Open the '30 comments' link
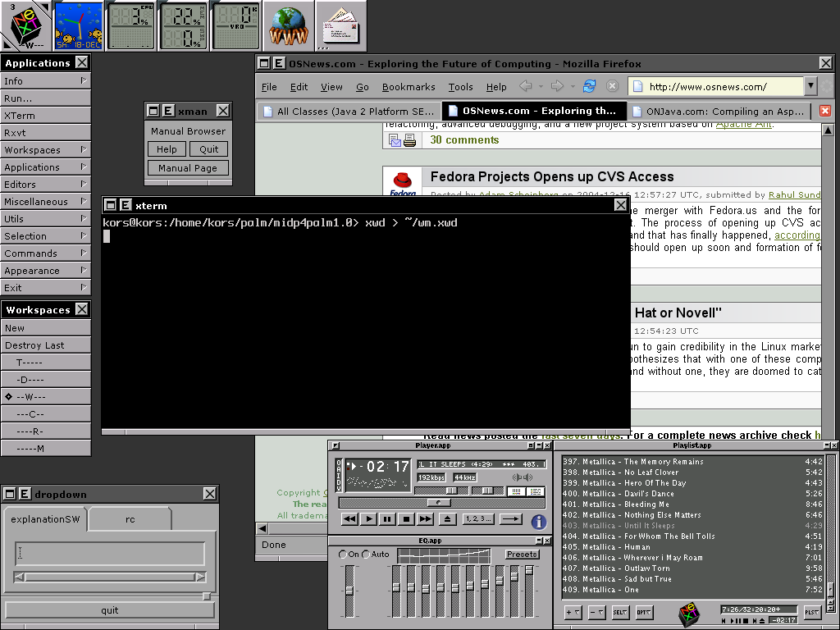Viewport: 840px width, 630px height. click(464, 139)
